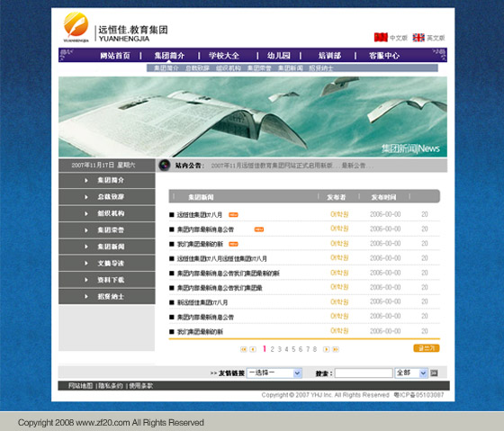Click the orange write button below list
Viewport: 504px width, 431px height.
click(427, 348)
